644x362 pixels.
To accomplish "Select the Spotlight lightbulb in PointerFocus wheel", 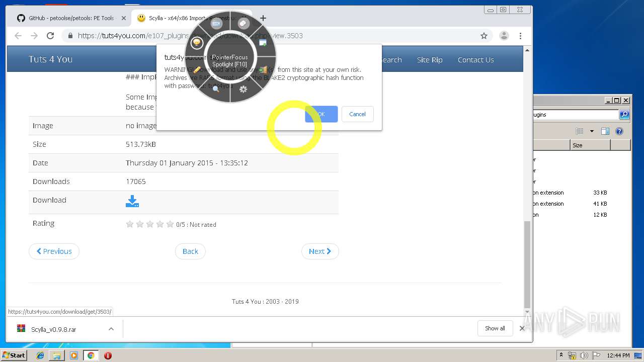I will point(197,43).
